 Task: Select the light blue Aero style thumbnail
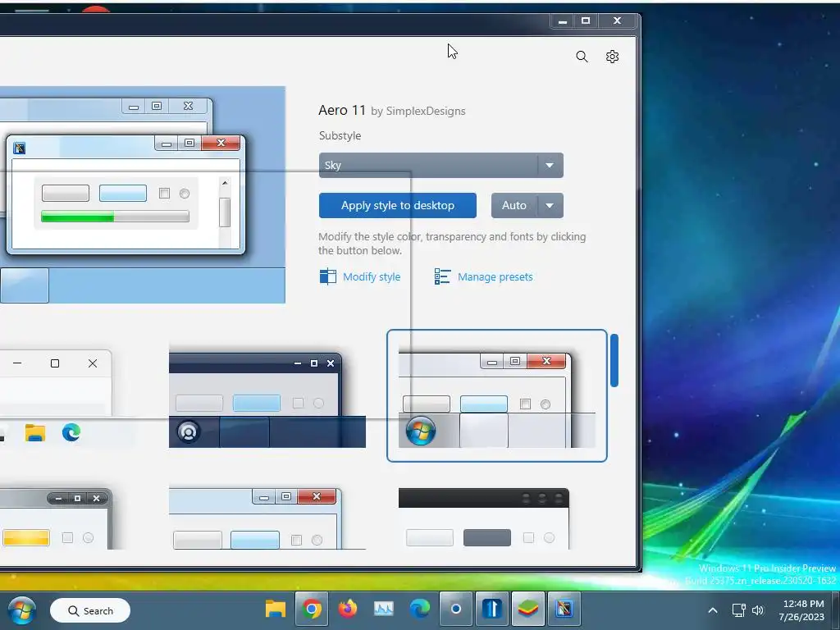point(267,518)
